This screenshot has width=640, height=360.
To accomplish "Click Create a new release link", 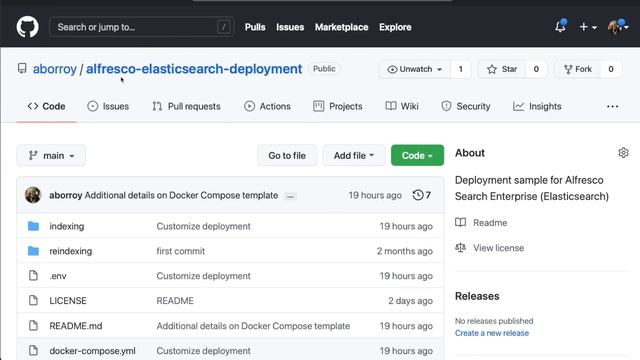I will pos(492,333).
